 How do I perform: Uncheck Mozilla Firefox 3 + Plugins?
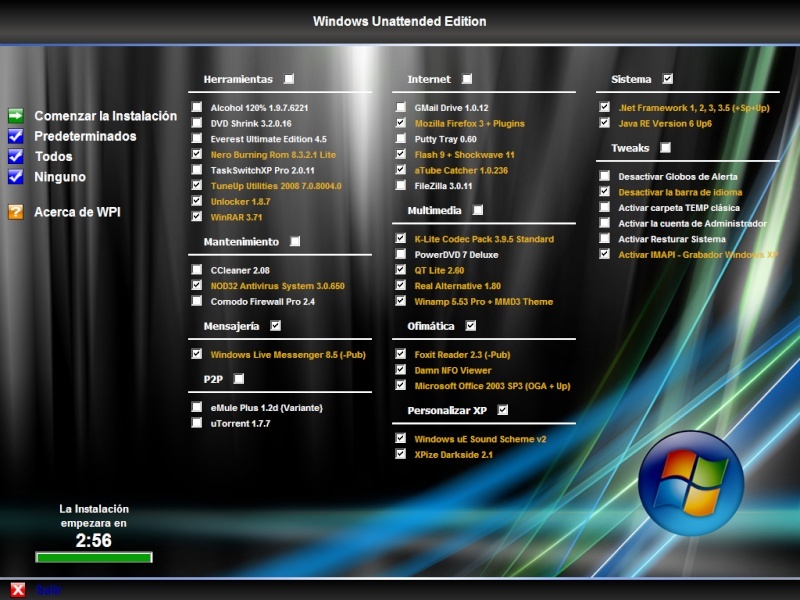401,123
